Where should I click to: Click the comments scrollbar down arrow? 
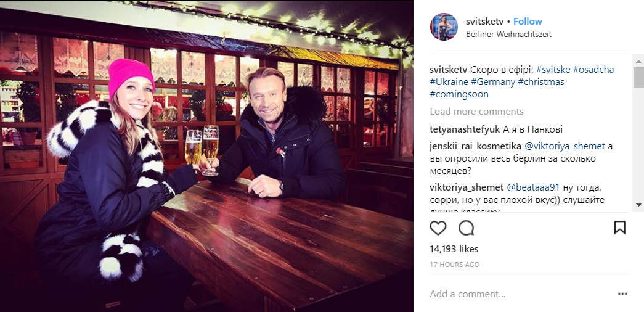coord(638,204)
